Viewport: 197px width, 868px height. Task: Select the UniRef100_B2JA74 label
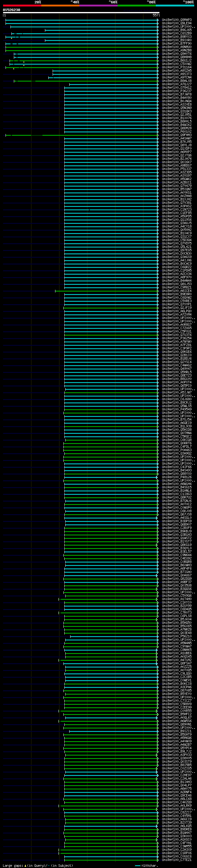click(176, 159)
